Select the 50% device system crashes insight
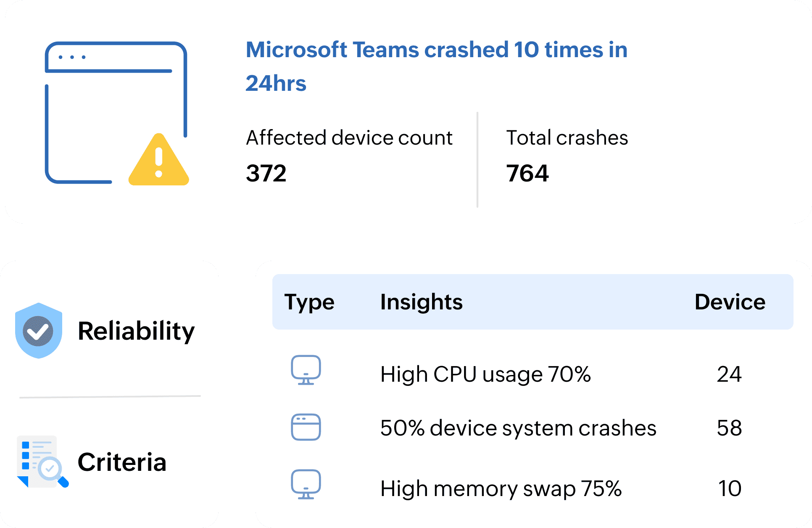This screenshot has width=812, height=528. point(518,428)
